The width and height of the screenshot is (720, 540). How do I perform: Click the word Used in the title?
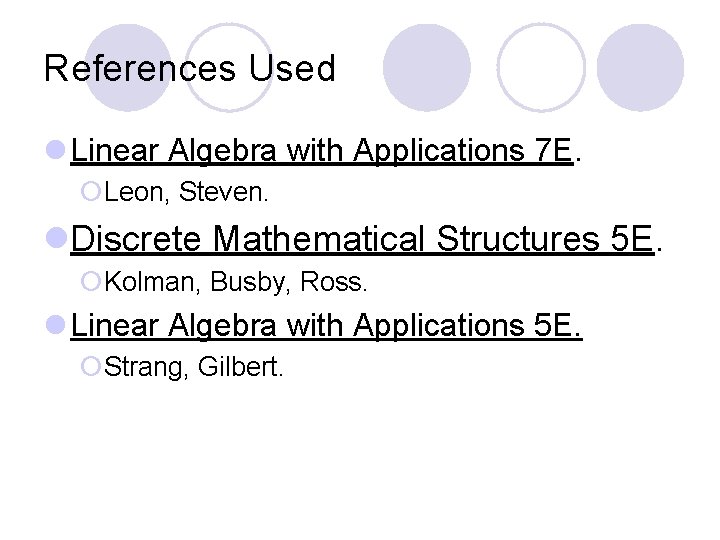tap(292, 69)
